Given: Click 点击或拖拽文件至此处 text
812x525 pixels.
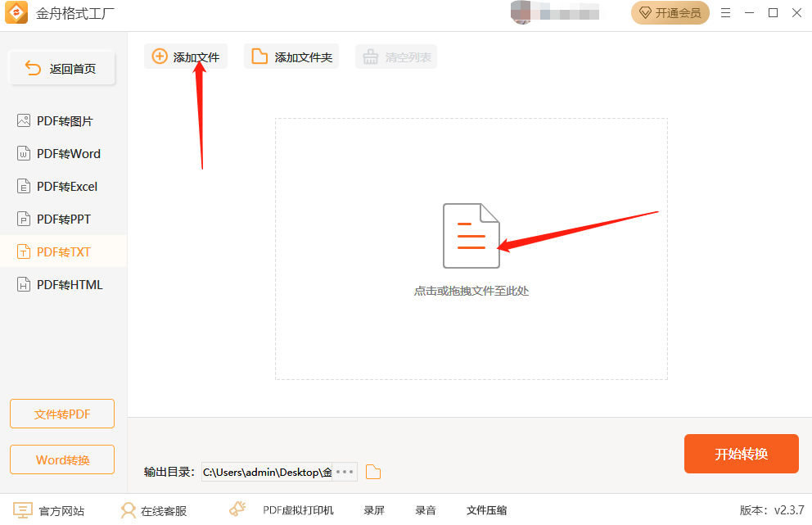Looking at the screenshot, I should tap(471, 291).
